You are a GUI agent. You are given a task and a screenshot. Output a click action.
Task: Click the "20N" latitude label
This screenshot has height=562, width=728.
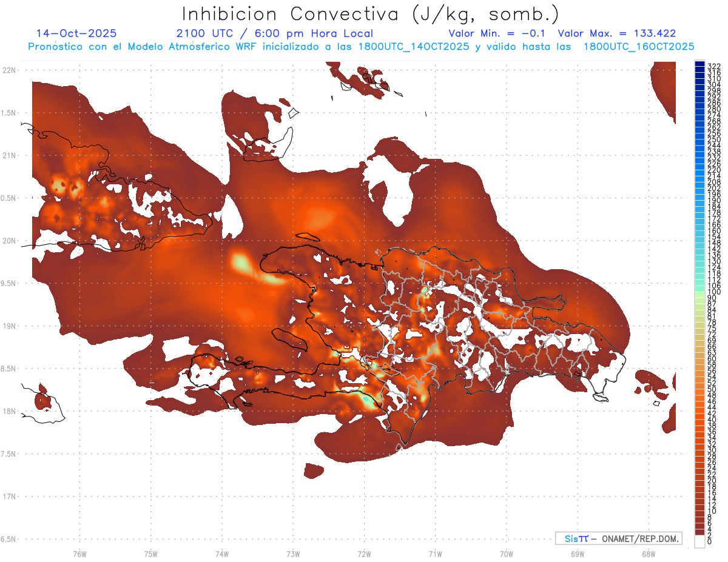pyautogui.click(x=8, y=241)
